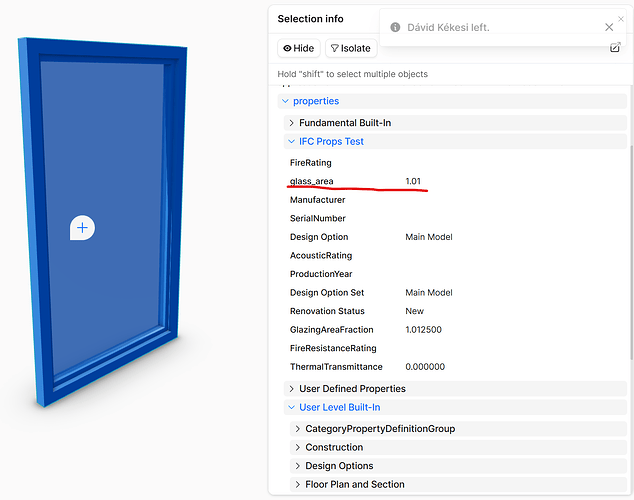634x500 pixels.
Task: Click the glass_area property label
Action: click(x=311, y=181)
